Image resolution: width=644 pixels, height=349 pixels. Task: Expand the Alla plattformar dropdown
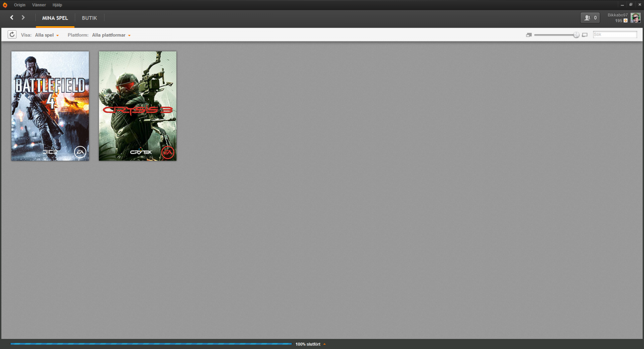click(x=111, y=35)
